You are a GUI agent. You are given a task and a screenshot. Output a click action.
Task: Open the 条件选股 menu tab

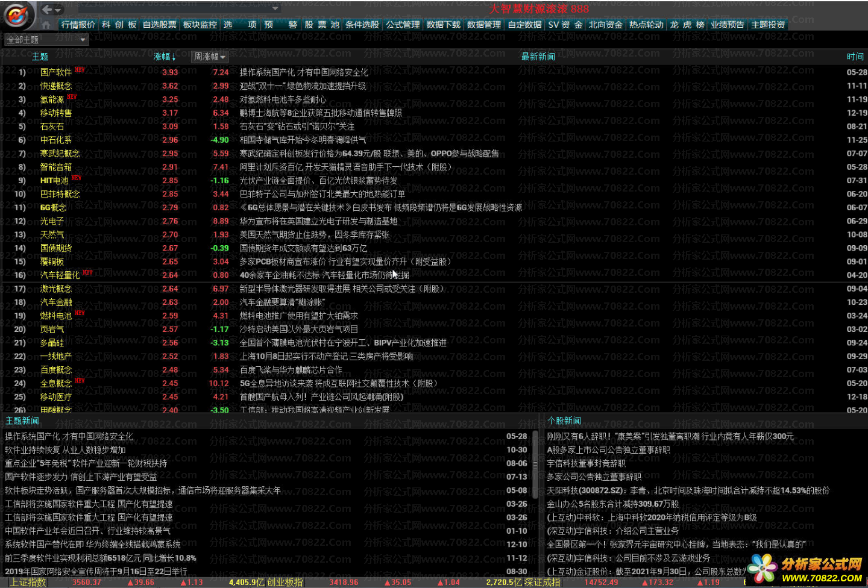pyautogui.click(x=362, y=25)
